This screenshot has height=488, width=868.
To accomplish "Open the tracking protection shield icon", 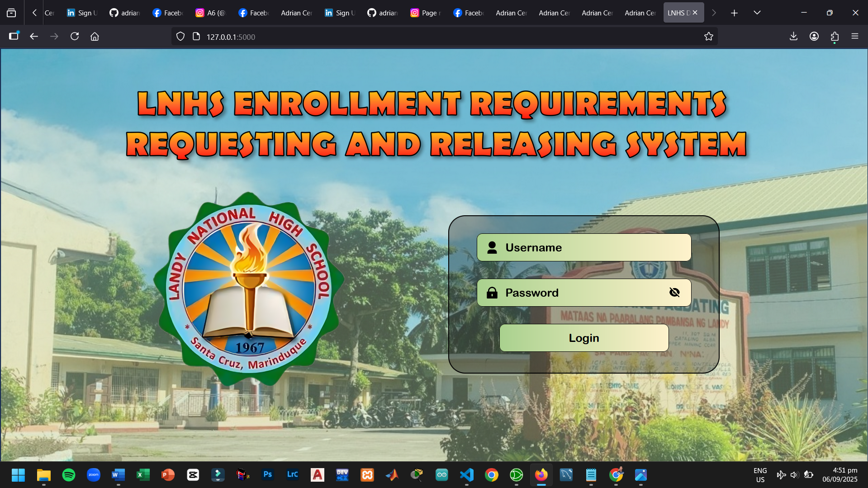I will point(180,37).
